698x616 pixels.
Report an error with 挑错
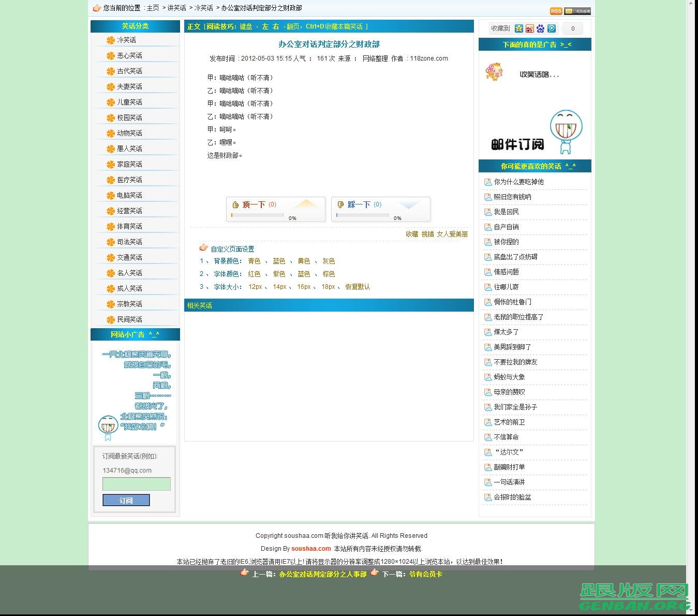pos(427,234)
